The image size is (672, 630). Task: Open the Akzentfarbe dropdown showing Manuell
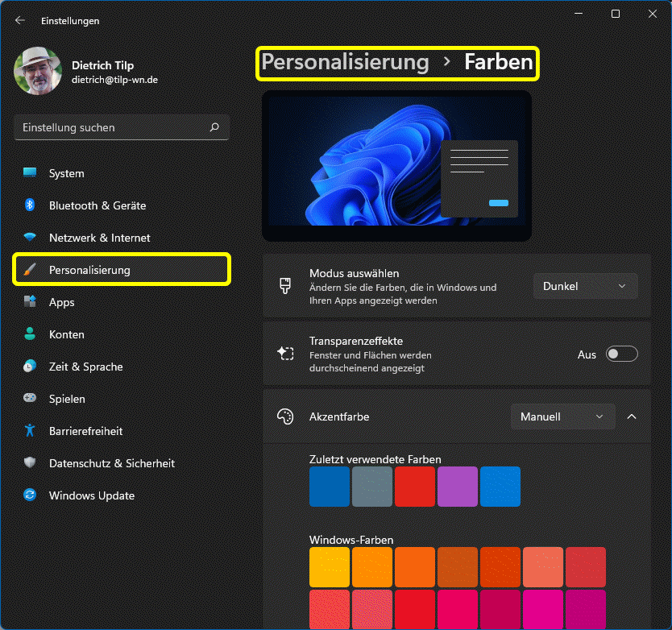click(x=562, y=417)
